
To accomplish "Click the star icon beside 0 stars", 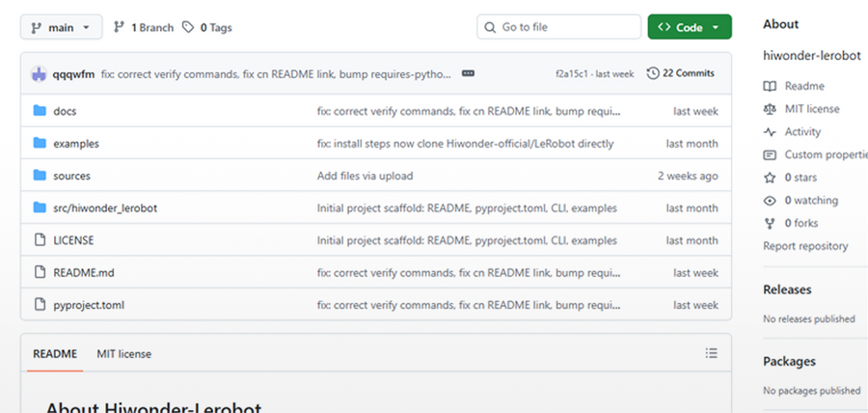I will [770, 178].
